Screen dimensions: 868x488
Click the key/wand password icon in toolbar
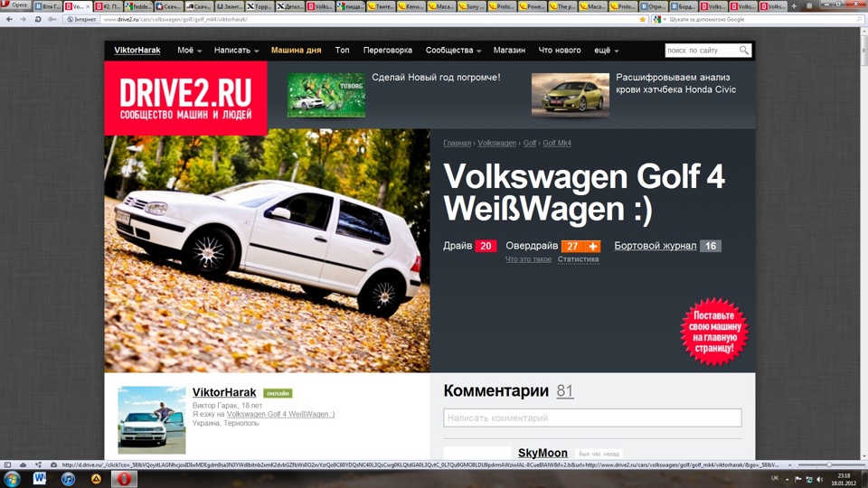point(52,19)
